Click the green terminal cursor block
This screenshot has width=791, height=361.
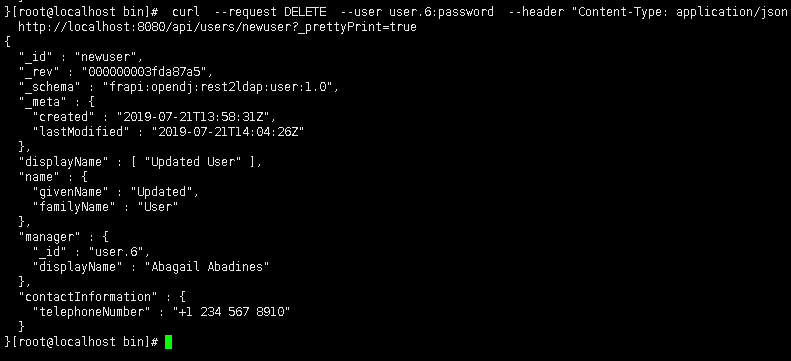(168, 342)
